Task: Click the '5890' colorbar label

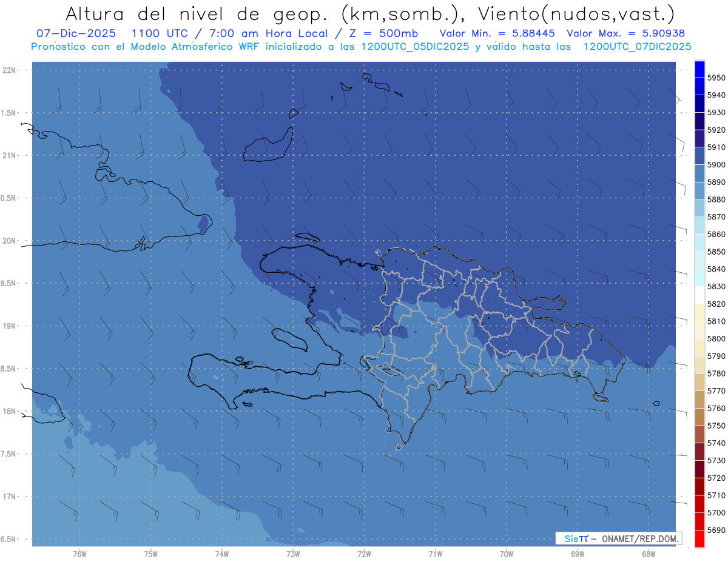Action: [716, 182]
